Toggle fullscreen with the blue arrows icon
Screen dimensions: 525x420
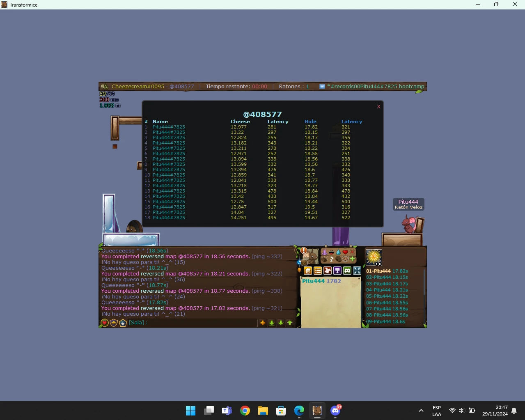pos(357,271)
